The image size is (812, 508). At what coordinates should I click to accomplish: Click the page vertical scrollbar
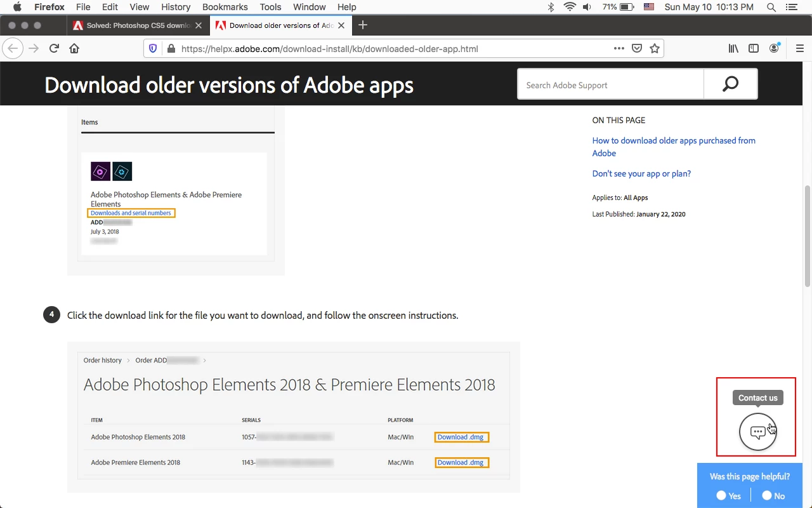coord(807,235)
